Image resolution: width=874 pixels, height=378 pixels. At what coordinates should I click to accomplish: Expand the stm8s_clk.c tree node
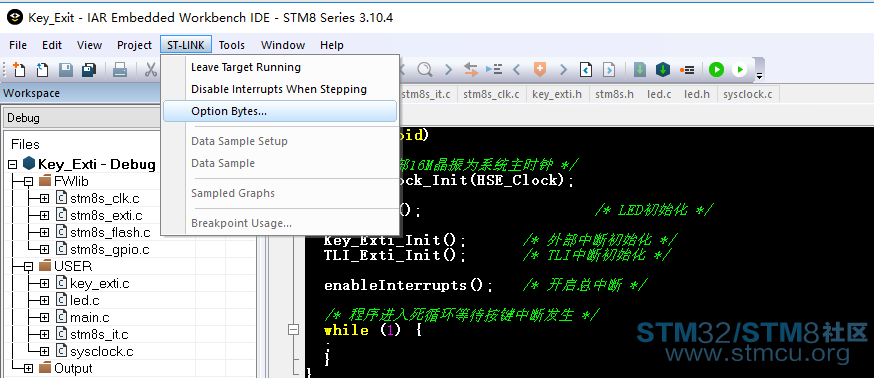[x=45, y=198]
